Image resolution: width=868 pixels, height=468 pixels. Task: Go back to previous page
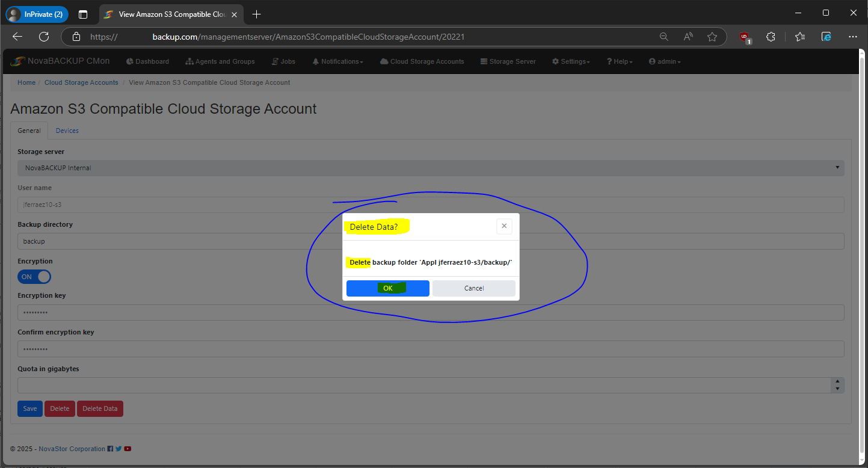[17, 37]
